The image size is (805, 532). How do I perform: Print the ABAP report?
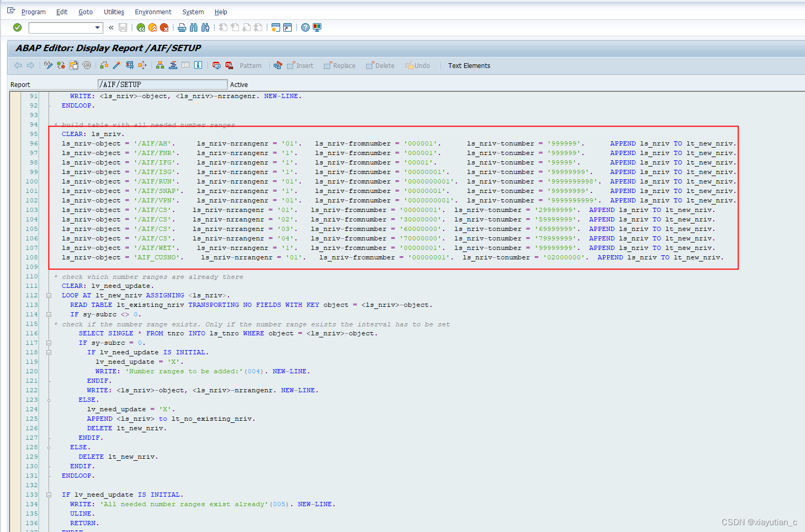tap(181, 27)
